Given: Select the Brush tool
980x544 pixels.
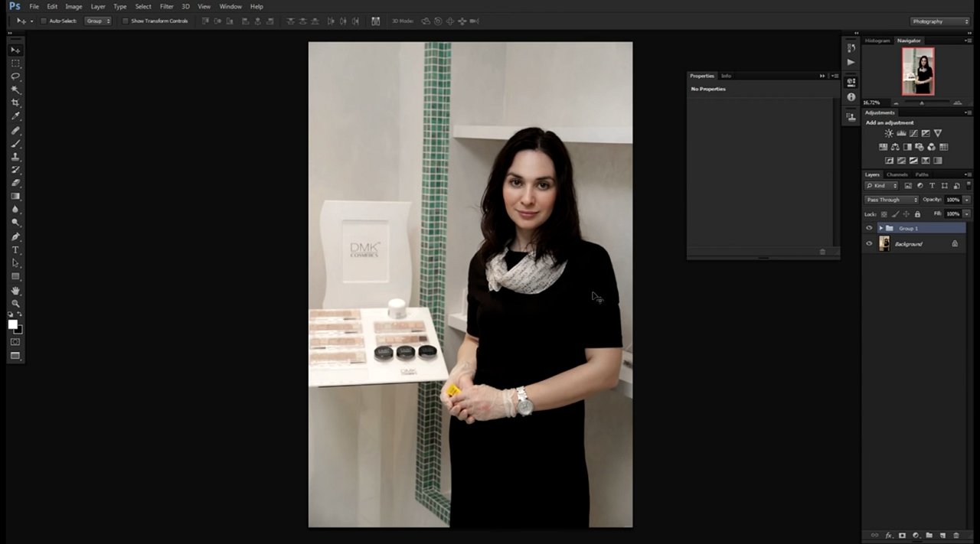Looking at the screenshot, I should (x=15, y=144).
